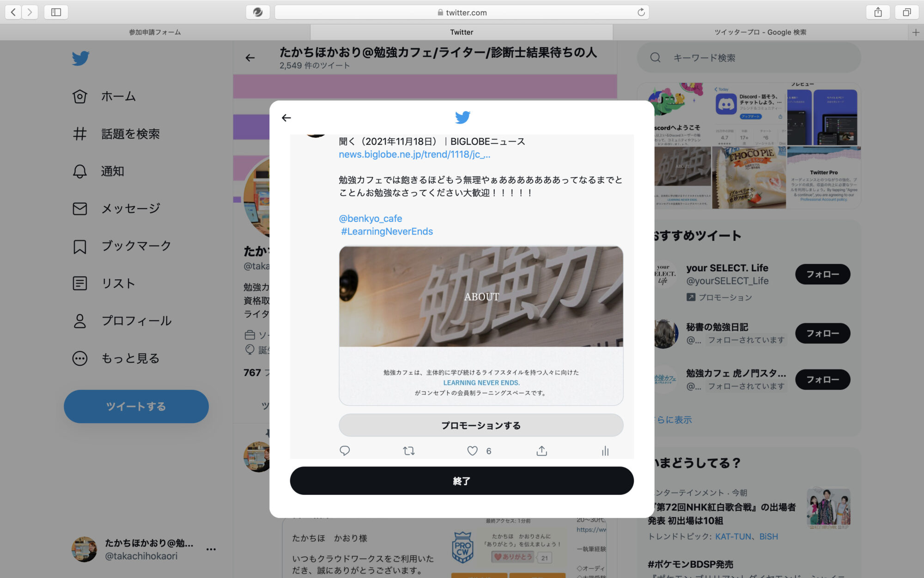
Task: Click the 終了 button
Action: click(462, 481)
